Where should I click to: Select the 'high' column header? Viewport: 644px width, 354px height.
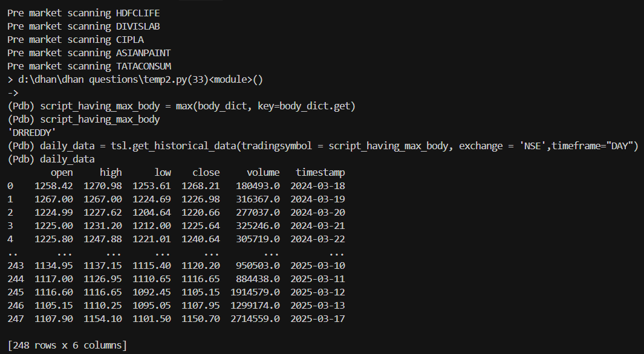(x=111, y=173)
